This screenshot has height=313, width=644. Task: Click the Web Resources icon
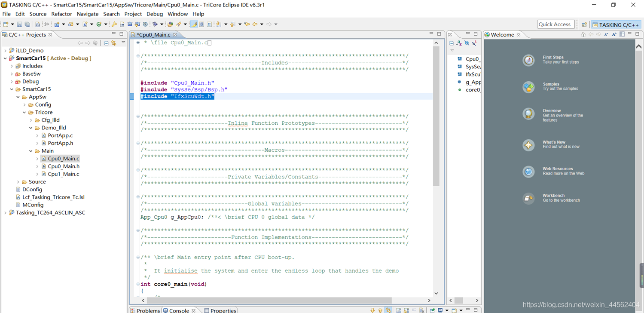[x=528, y=172]
